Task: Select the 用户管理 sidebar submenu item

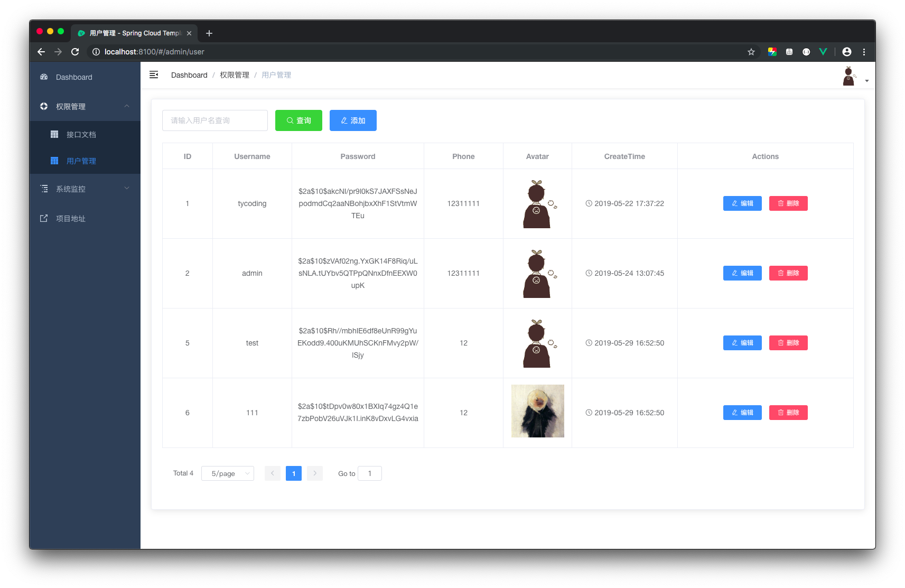Action: [85, 161]
